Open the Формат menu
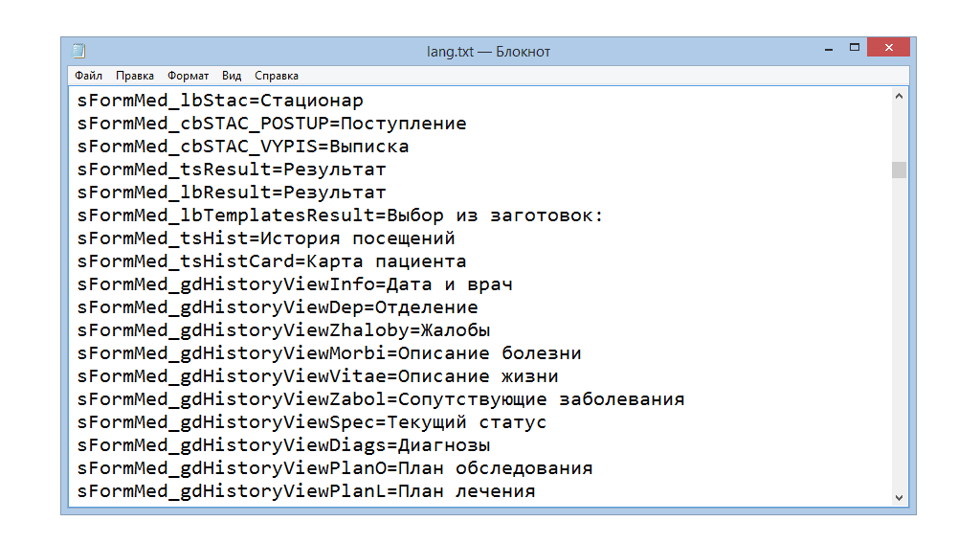 point(188,76)
